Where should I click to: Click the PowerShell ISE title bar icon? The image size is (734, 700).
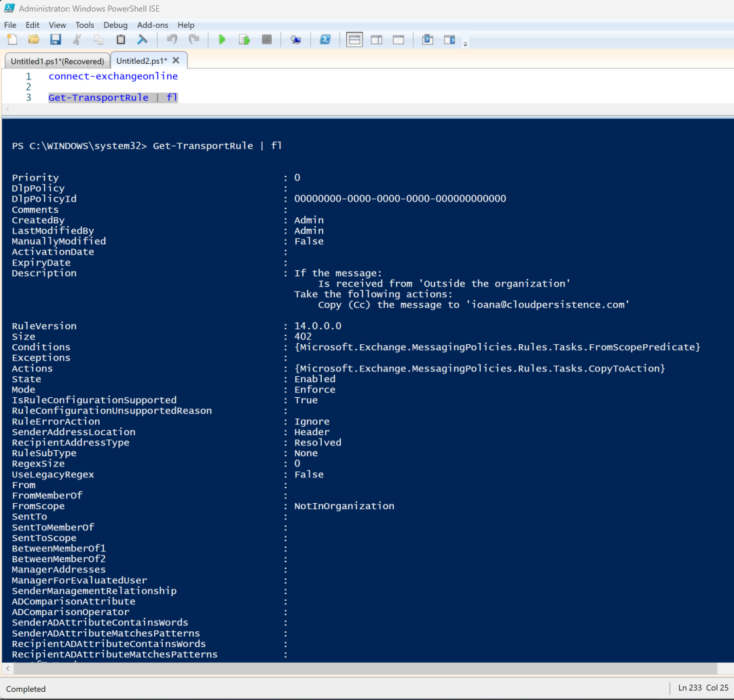click(10, 8)
